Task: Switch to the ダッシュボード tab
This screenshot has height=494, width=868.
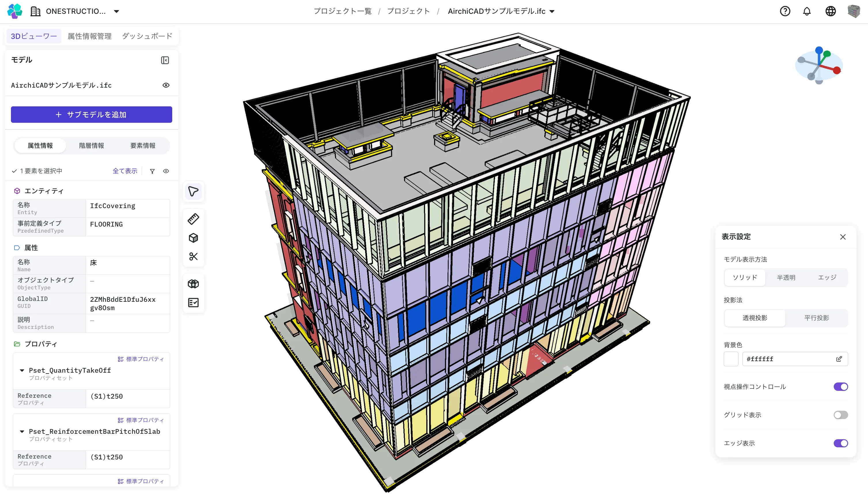Action: coord(147,36)
